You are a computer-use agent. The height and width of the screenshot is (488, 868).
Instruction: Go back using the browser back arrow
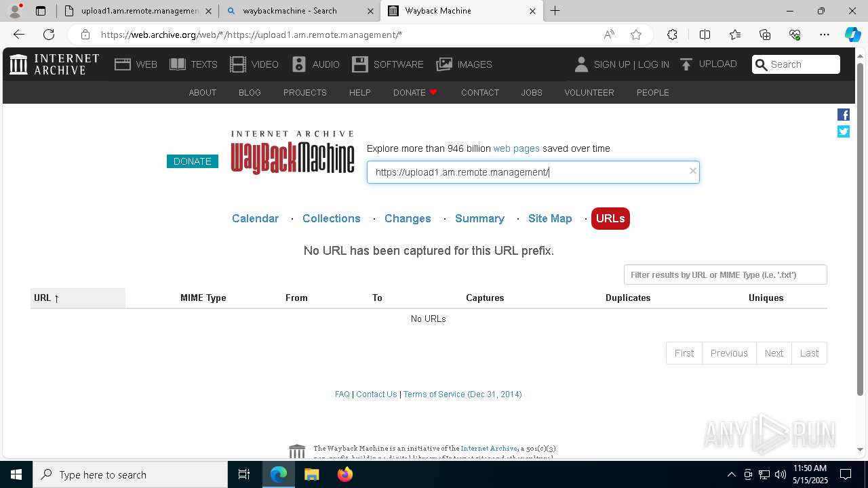click(x=19, y=35)
